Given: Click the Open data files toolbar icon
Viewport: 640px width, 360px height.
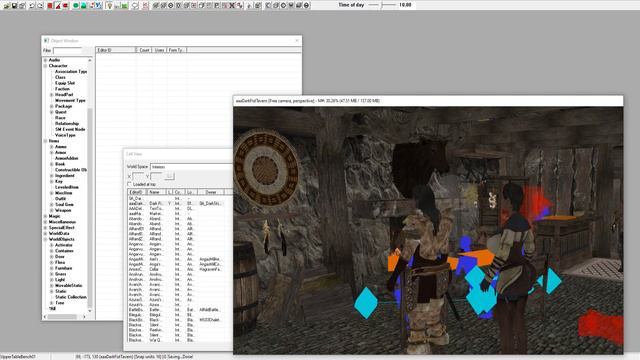Looking at the screenshot, I should point(6,5).
